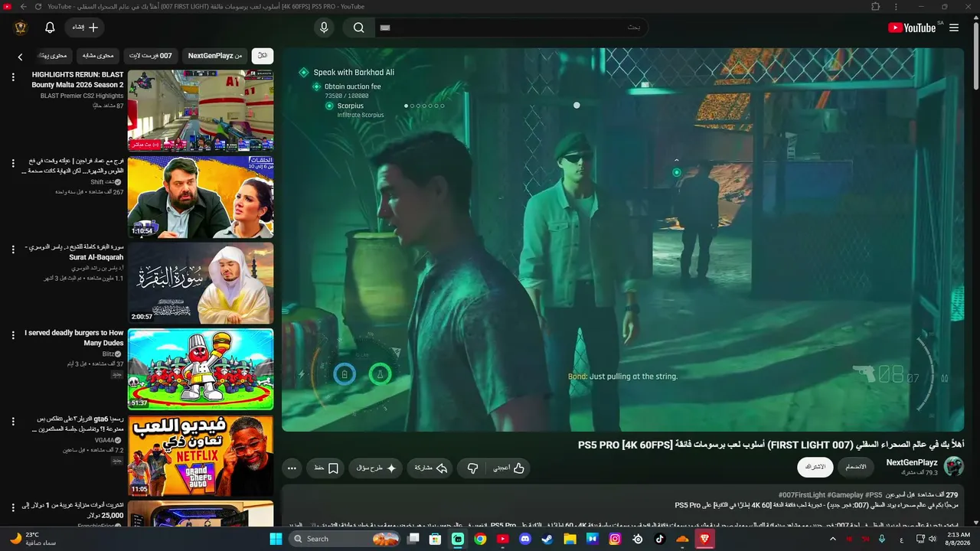The width and height of the screenshot is (980, 551).
Task: Open the NextGenPlayz channel avatar
Action: (954, 467)
